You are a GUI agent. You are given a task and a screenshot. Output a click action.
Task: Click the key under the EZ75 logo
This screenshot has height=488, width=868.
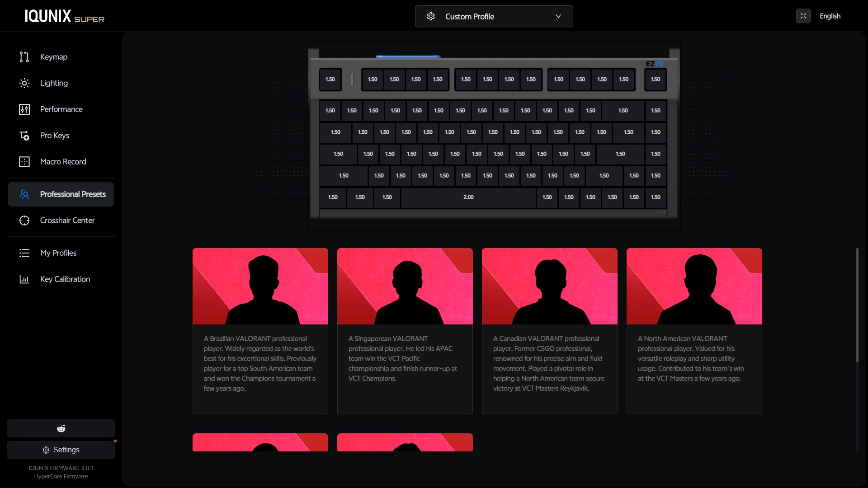tap(656, 80)
